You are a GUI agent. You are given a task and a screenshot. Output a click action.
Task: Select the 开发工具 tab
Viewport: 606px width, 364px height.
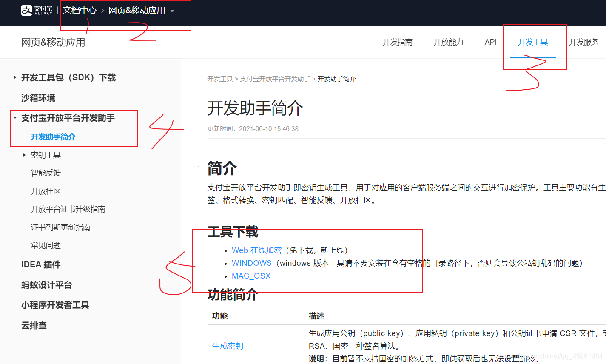coord(532,42)
